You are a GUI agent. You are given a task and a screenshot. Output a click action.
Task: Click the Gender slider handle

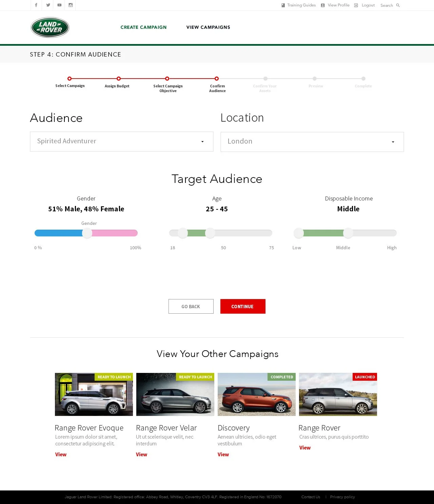click(x=87, y=233)
